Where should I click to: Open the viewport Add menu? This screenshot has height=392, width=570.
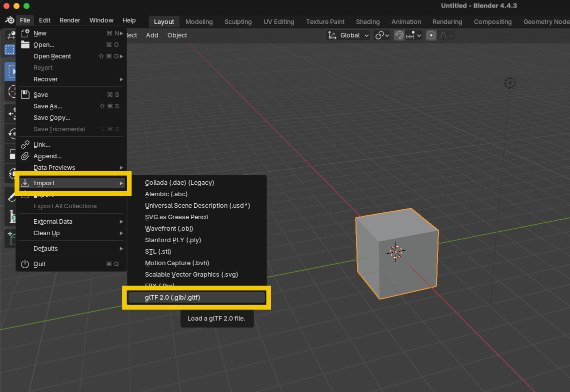click(x=152, y=35)
